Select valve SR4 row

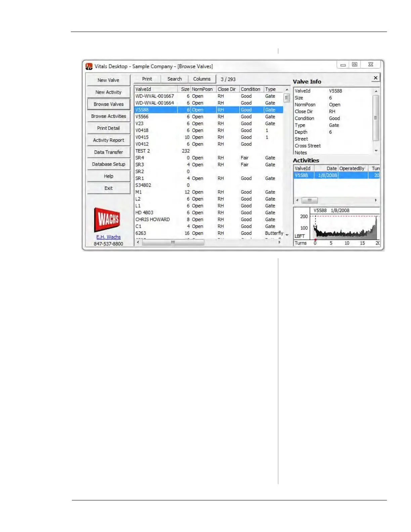pos(209,158)
